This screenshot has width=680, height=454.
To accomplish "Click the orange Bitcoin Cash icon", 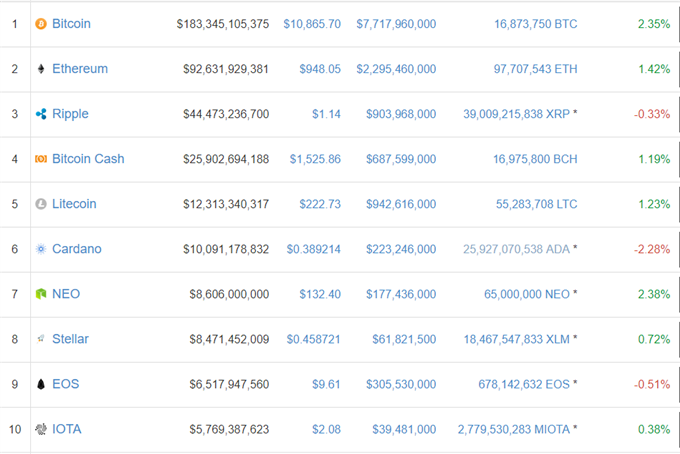I will (41, 159).
